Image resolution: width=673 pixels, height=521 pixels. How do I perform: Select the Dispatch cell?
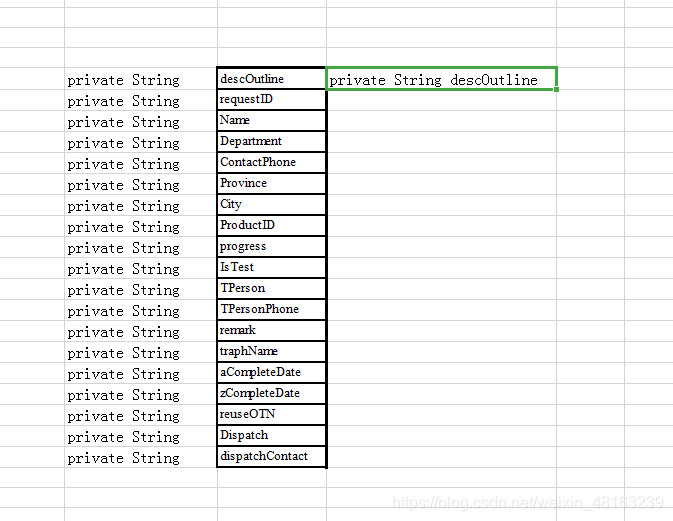[271, 436]
